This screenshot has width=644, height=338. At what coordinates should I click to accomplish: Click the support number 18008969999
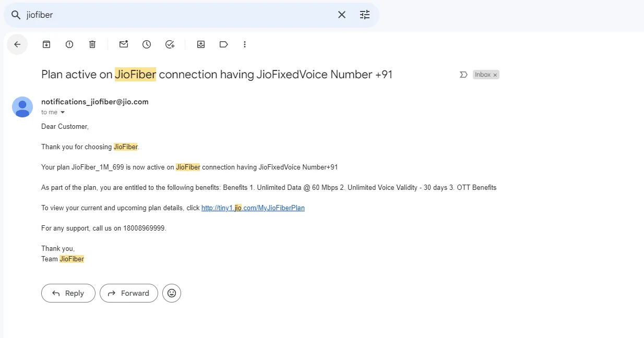pos(144,228)
